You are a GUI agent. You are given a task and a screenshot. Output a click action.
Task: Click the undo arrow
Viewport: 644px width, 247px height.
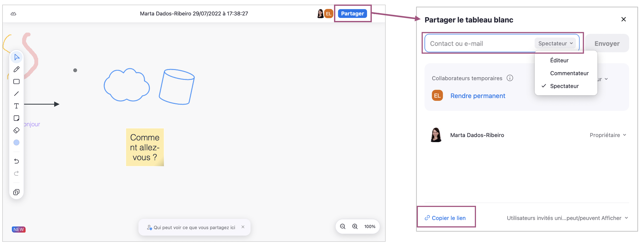[17, 161]
